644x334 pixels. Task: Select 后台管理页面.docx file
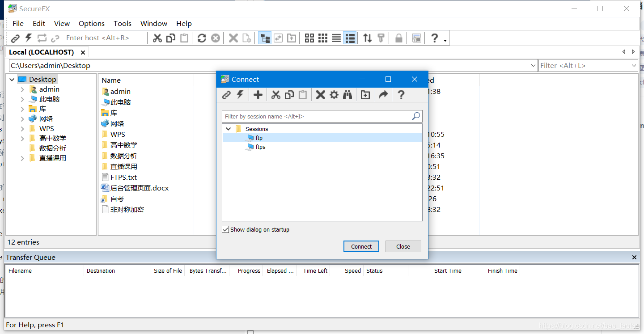[140, 188]
